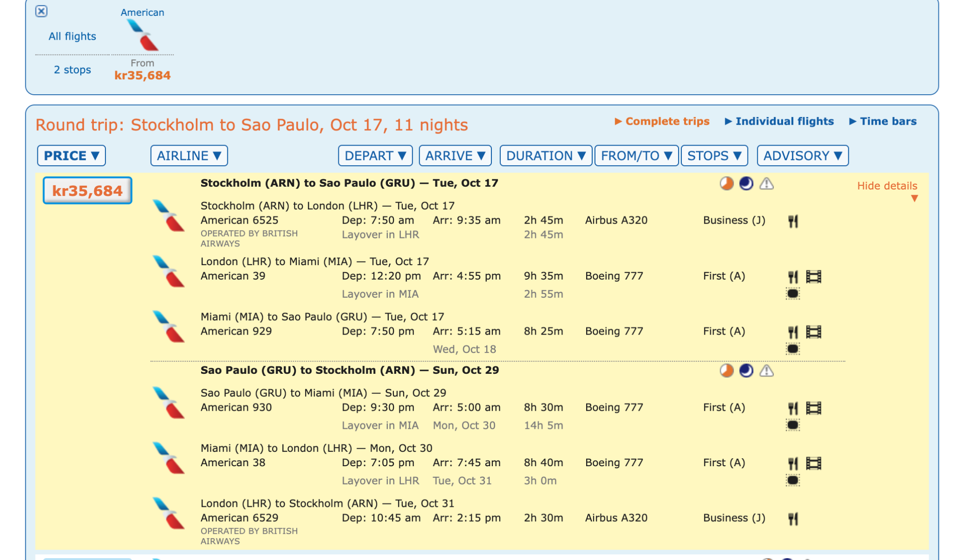
Task: Click the movie film icon for American 39
Action: pyautogui.click(x=813, y=277)
